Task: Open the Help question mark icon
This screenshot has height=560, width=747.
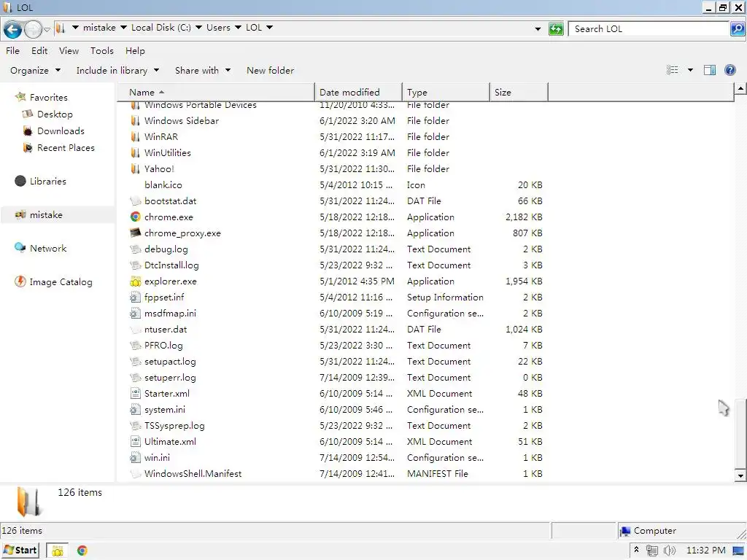Action: click(729, 70)
